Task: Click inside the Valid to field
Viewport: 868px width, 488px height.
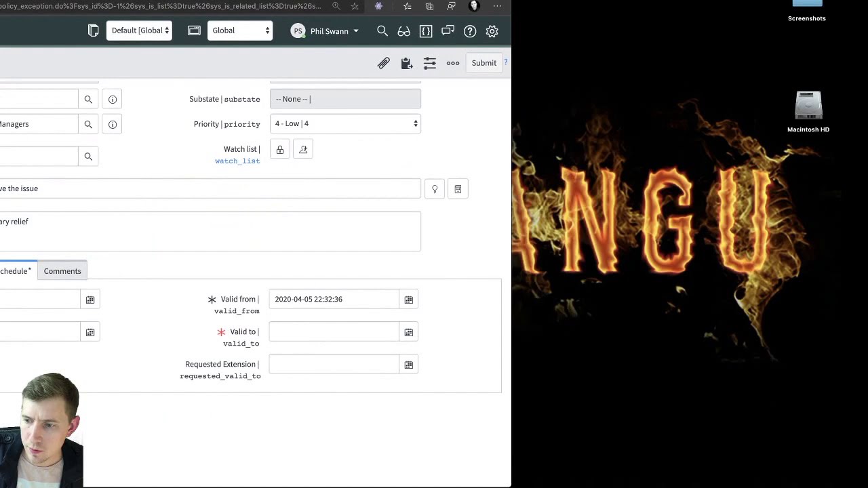Action: [334, 332]
